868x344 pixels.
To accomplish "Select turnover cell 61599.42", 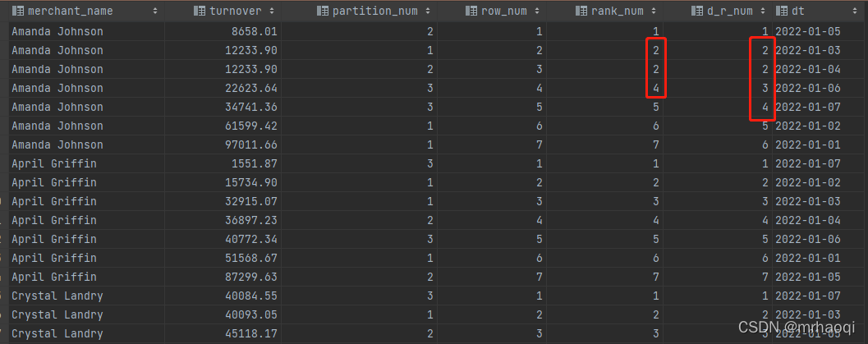I will click(250, 126).
